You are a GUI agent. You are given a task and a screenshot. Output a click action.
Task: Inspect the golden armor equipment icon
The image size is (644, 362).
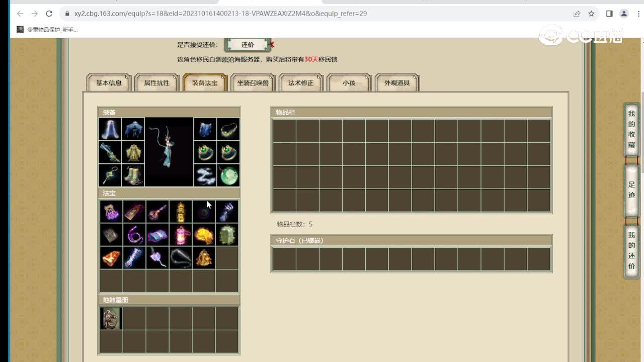133,152
